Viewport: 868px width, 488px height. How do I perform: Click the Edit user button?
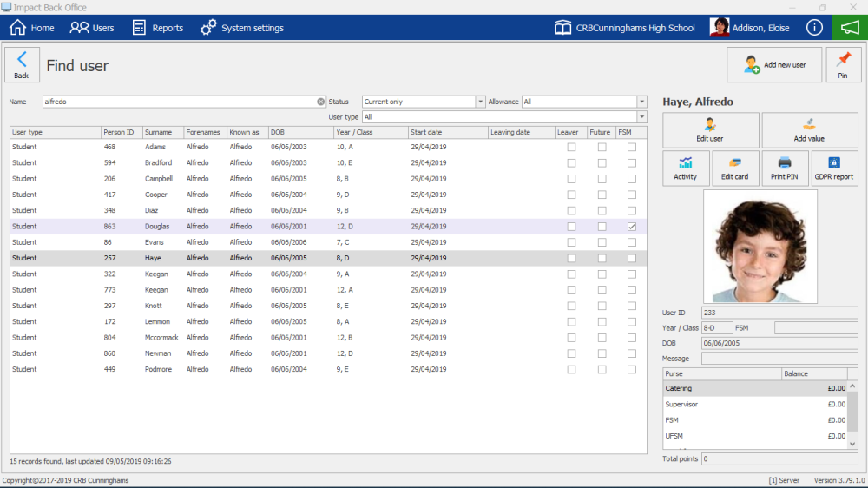pyautogui.click(x=710, y=130)
